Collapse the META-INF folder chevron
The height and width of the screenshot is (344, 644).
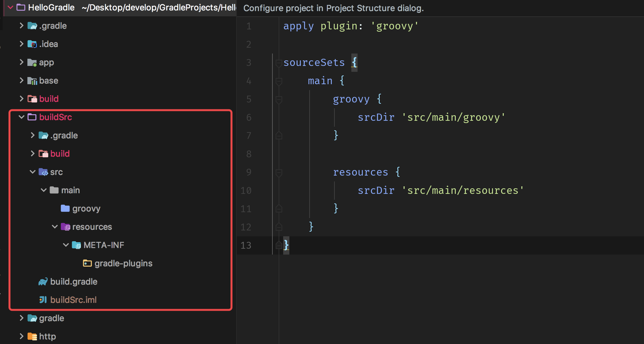click(x=66, y=245)
